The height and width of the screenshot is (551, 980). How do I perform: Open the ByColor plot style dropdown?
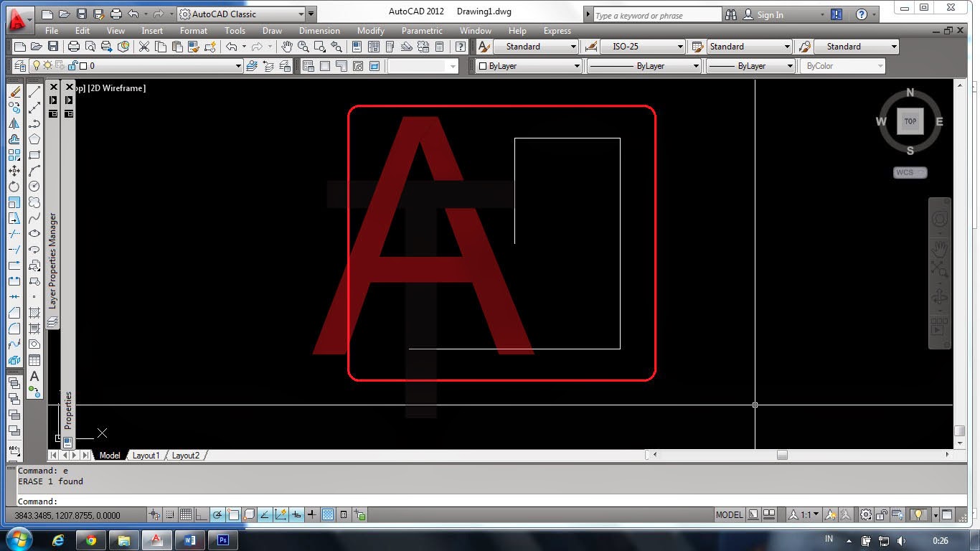[843, 66]
